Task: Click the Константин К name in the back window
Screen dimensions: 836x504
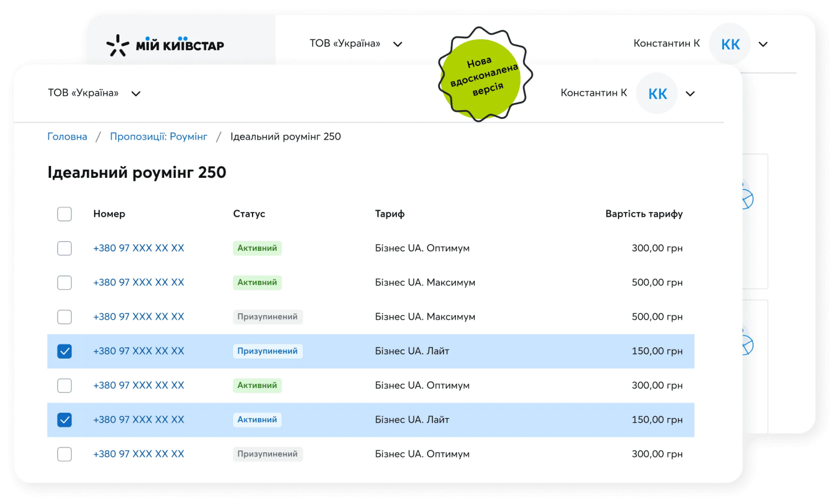Action: coord(667,43)
